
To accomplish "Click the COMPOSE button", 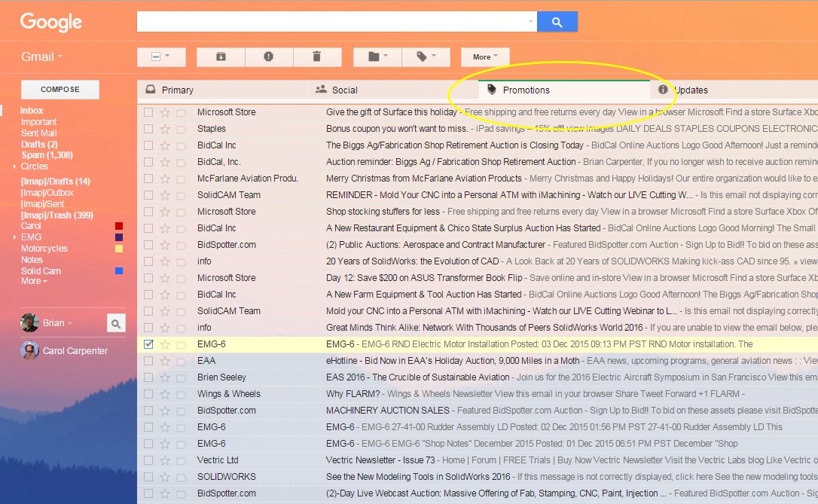I will [60, 90].
